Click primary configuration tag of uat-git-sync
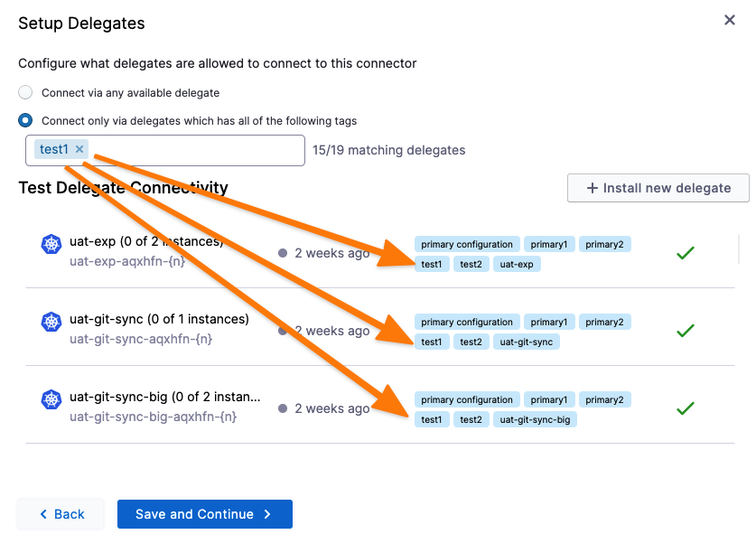Image resolution: width=756 pixels, height=553 pixels. click(x=467, y=322)
